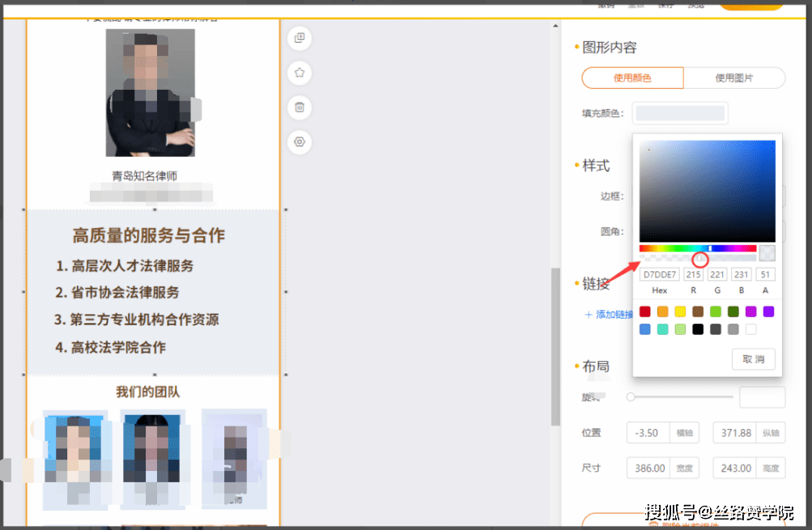Choose the yellow preset color swatch
812x530 pixels.
click(x=680, y=312)
